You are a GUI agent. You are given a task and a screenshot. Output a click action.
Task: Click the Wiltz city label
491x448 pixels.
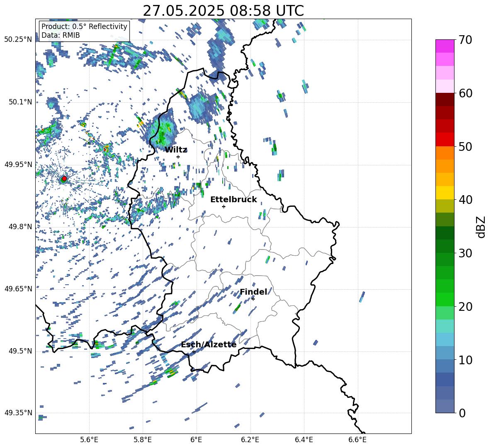click(176, 150)
